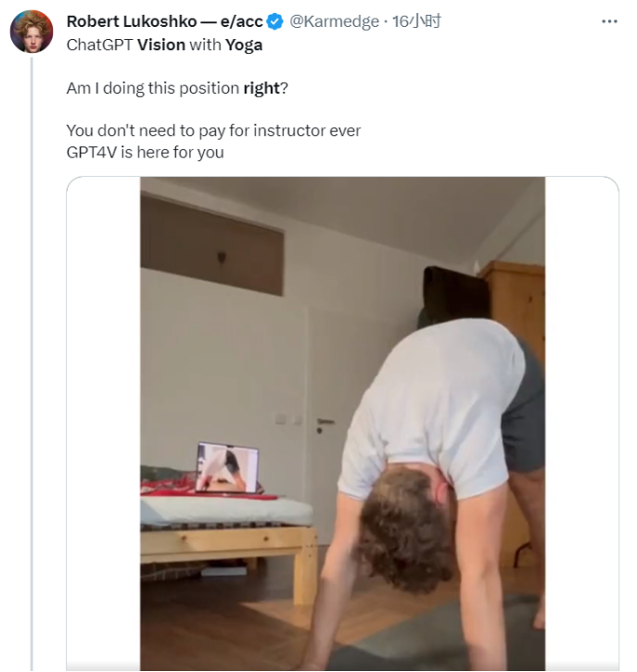
Task: Click the 16小时 timestamp
Action: 416,21
